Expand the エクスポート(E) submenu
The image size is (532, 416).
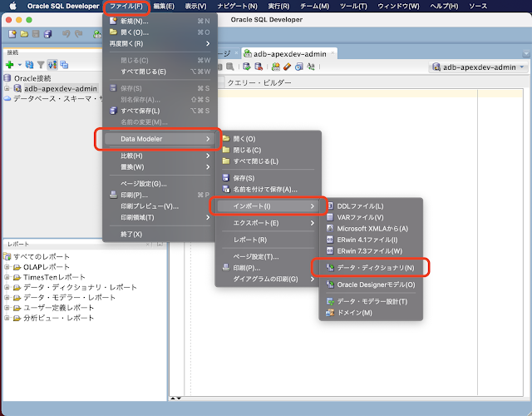coord(268,223)
